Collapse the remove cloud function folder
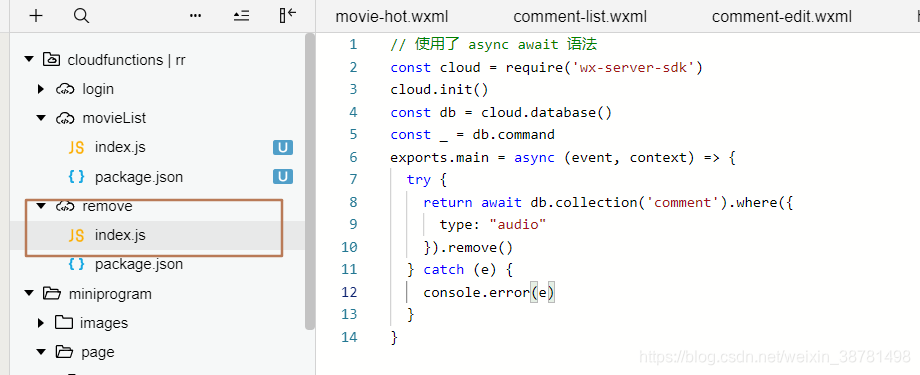920x375 pixels. (40, 206)
